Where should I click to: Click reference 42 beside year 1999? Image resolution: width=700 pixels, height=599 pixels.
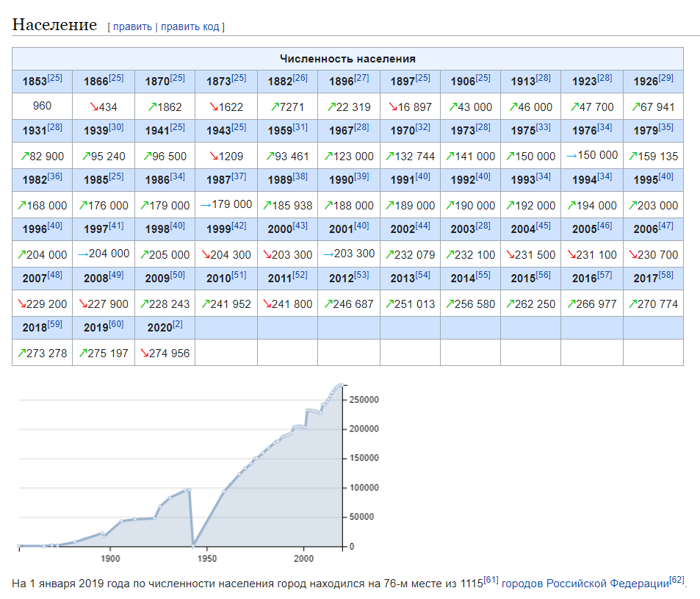239,225
